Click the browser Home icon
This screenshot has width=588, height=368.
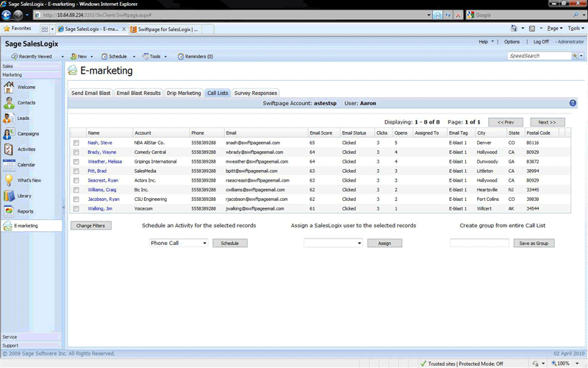tap(514, 29)
